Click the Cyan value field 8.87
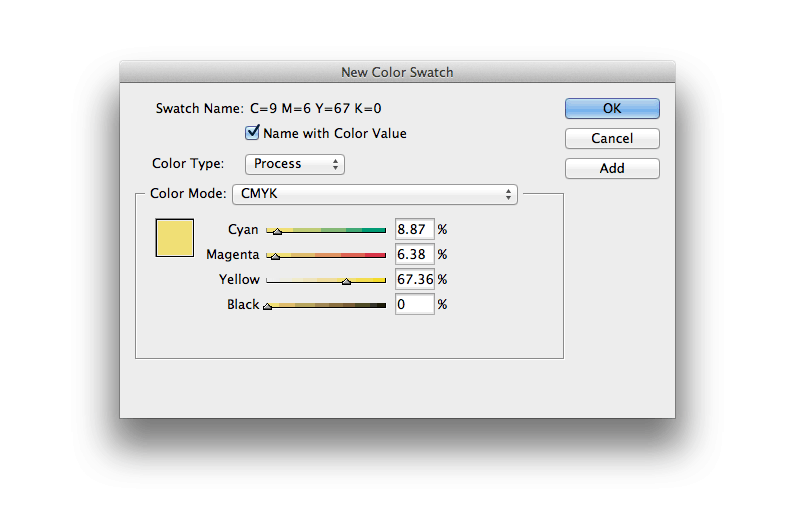 [415, 229]
